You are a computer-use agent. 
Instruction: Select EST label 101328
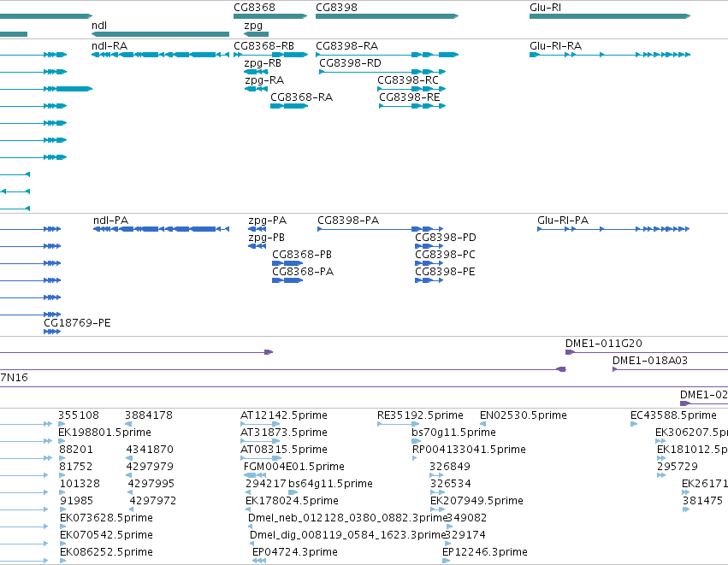80,484
